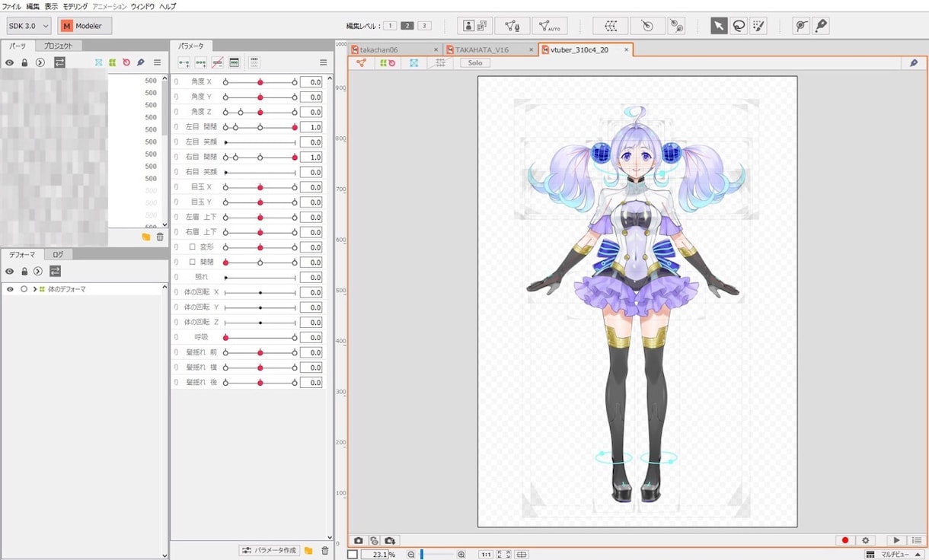
Task: Click the 呼吸 parameter slider
Action: tap(260, 337)
